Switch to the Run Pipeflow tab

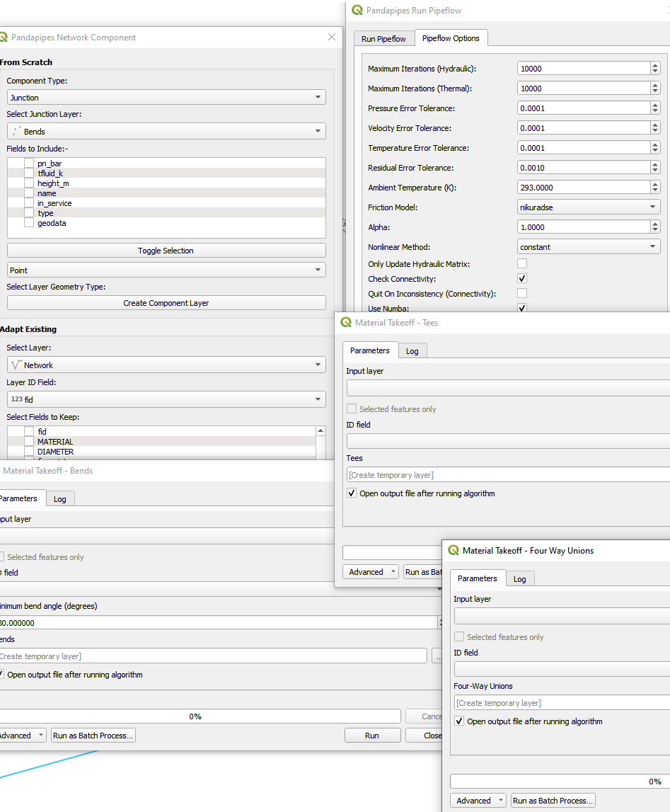pos(383,39)
